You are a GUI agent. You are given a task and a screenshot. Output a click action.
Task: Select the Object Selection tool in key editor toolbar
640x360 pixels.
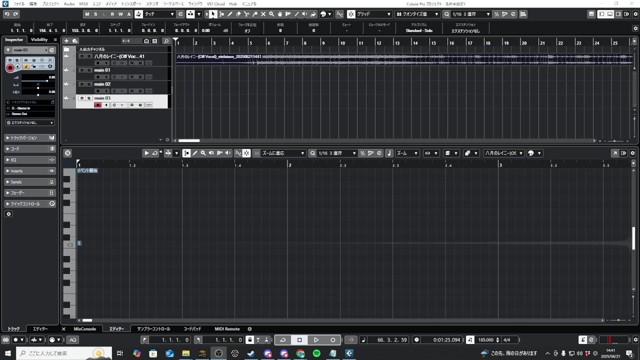point(187,153)
